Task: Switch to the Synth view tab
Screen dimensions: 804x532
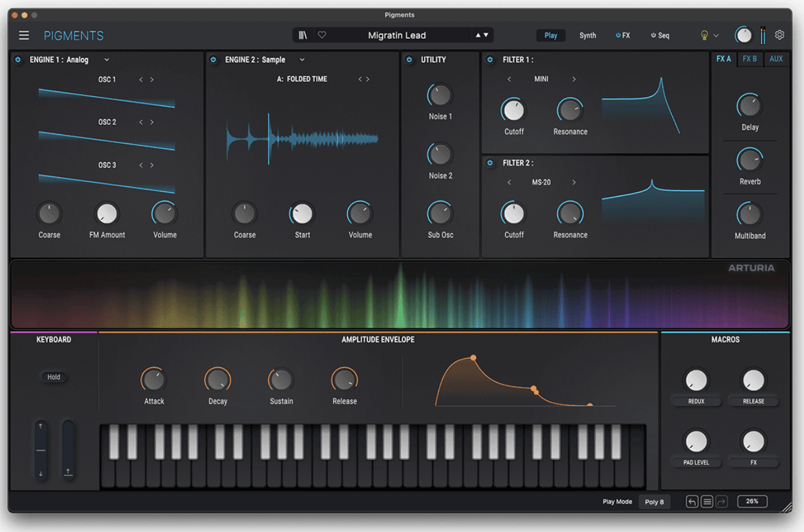Action: (x=587, y=35)
